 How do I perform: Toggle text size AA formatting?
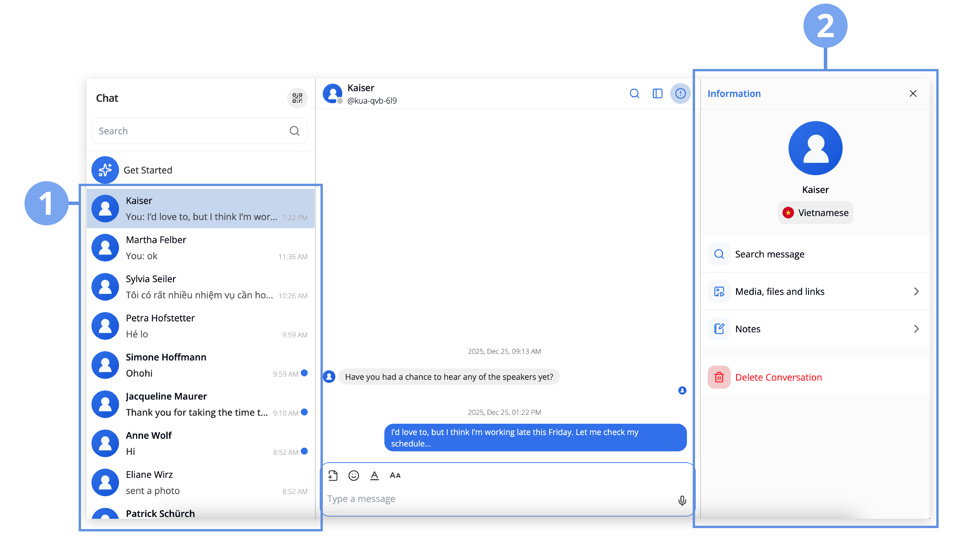click(x=395, y=475)
